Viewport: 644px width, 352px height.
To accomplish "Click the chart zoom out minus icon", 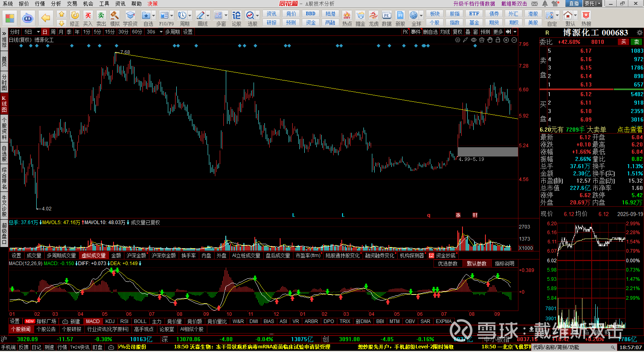I will 514,40.
